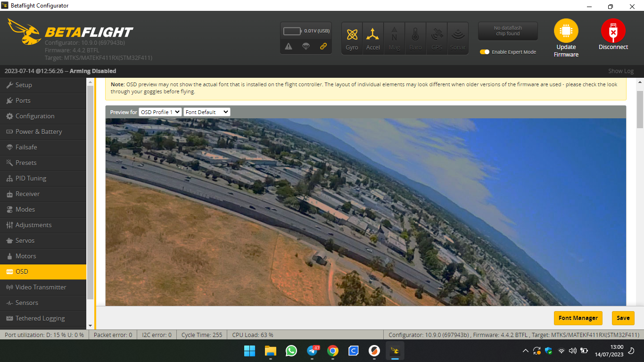644x362 pixels.
Task: Open the Betaflight Configurator taskbar icon
Action: (395, 351)
